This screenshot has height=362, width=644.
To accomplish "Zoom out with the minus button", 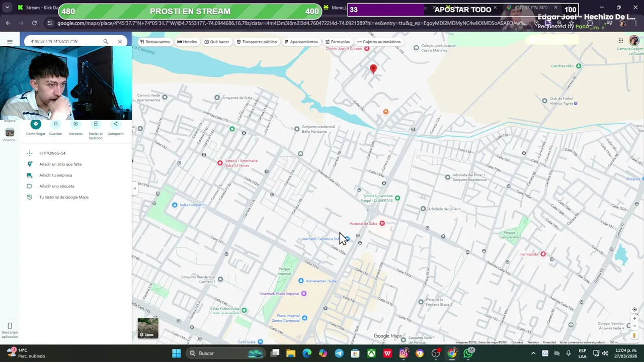I will [x=634, y=326].
